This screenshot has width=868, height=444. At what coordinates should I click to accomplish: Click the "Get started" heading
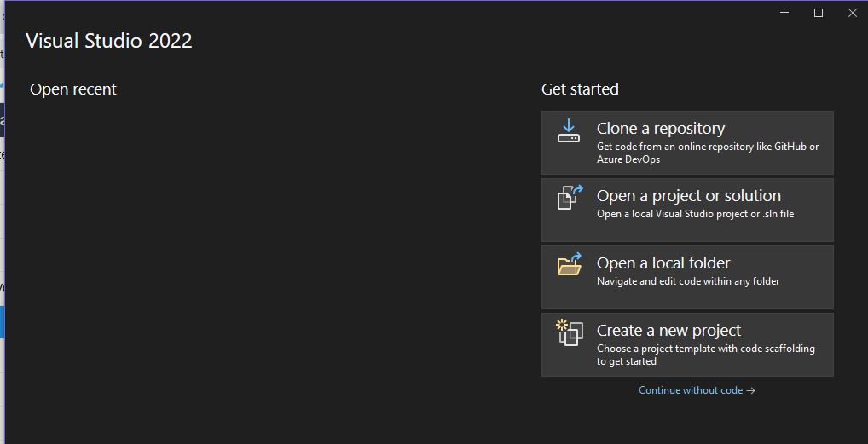[x=580, y=89]
